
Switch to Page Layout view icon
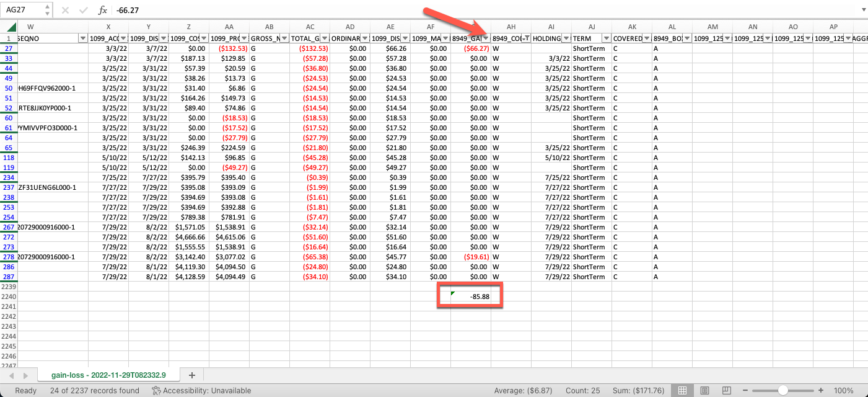click(704, 391)
